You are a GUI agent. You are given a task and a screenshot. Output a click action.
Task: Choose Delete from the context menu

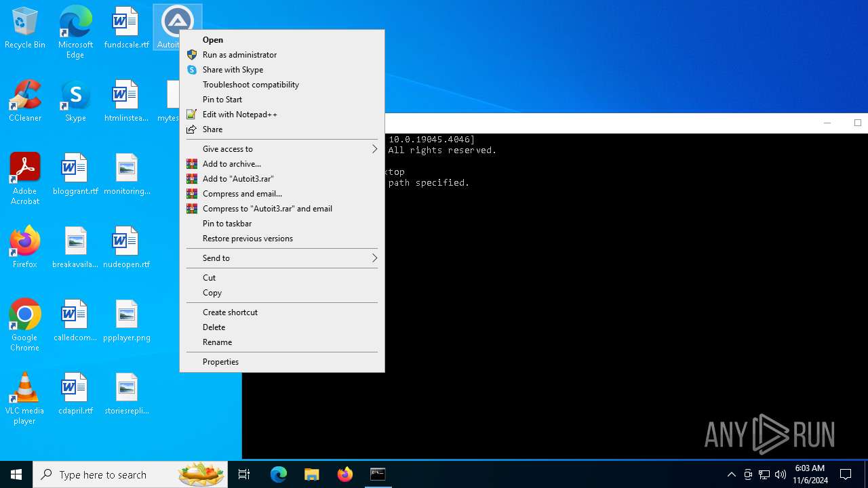point(282,327)
